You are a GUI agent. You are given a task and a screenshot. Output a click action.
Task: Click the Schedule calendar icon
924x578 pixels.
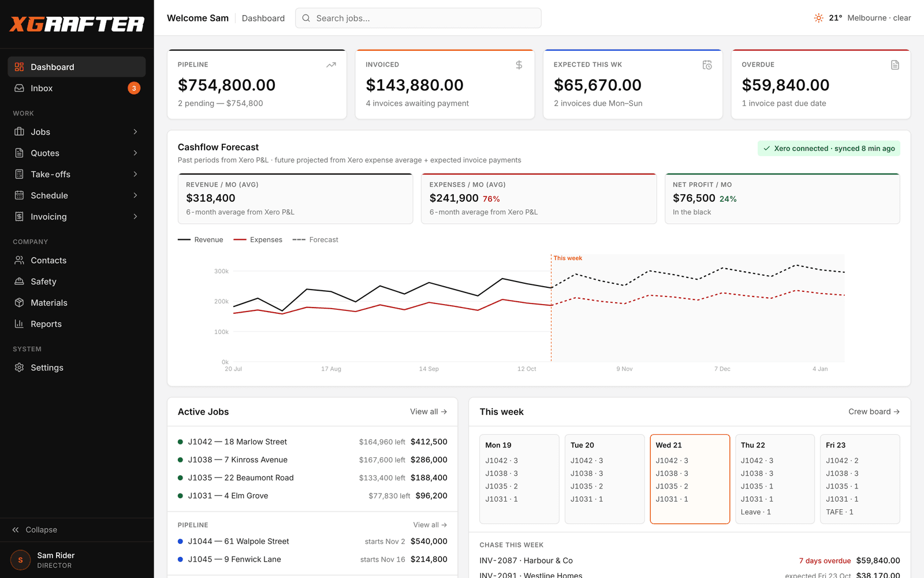pos(19,195)
